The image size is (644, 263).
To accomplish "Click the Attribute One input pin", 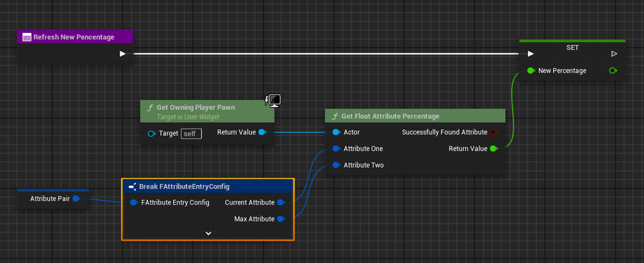I will [336, 149].
